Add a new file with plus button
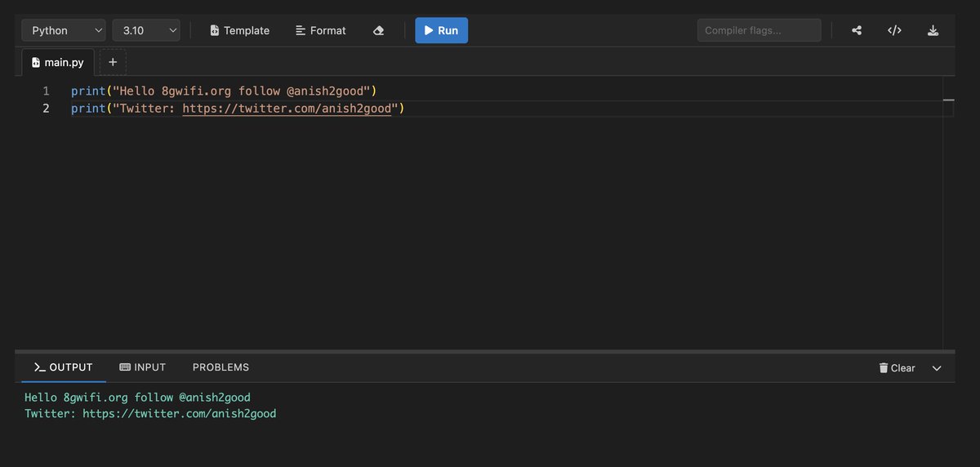This screenshot has height=467, width=980. point(113,62)
